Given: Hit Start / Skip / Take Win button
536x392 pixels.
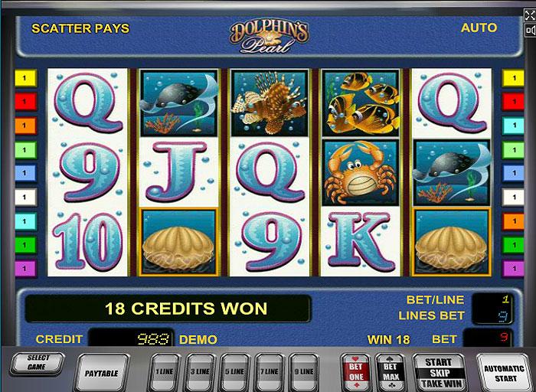Looking at the screenshot, I should [x=440, y=372].
